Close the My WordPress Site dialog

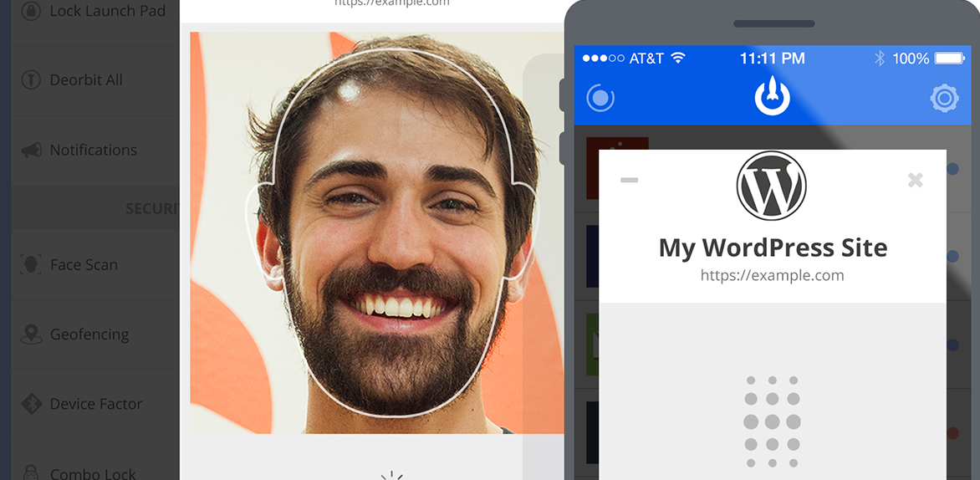tap(915, 180)
